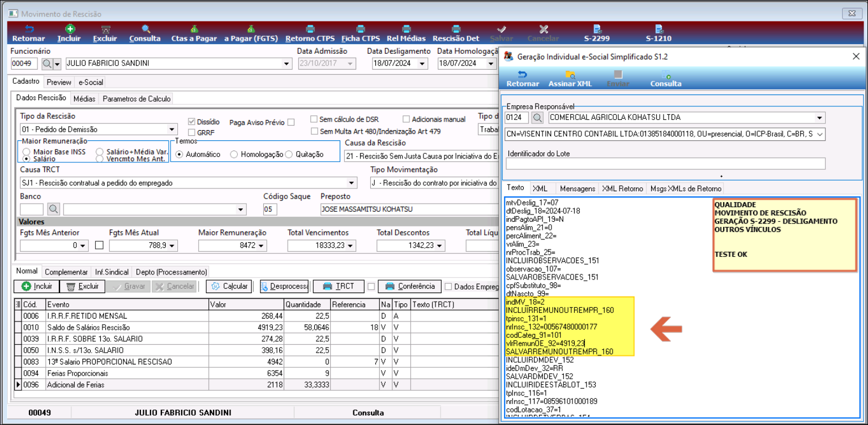Click the Excluir icon in the top toolbar
Viewport: 868px width, 425px height.
[x=105, y=33]
